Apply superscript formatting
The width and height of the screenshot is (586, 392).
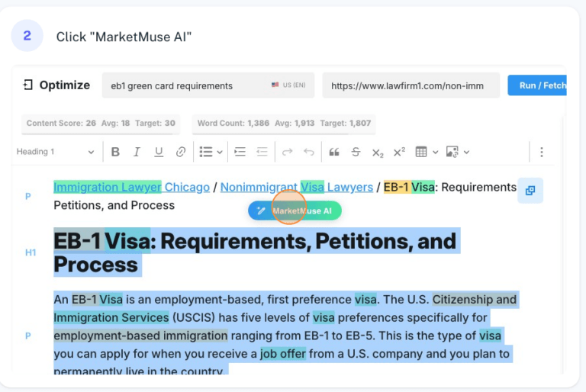399,152
